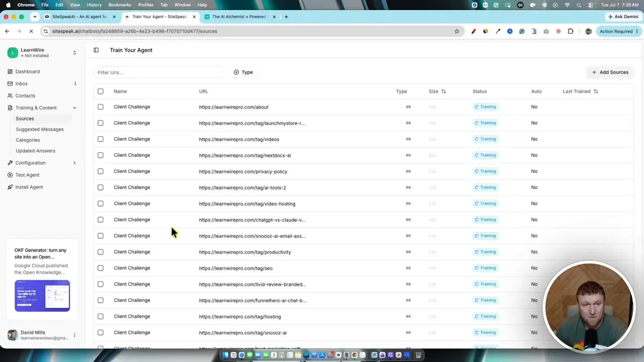Open Trash in the Dock

[418, 355]
